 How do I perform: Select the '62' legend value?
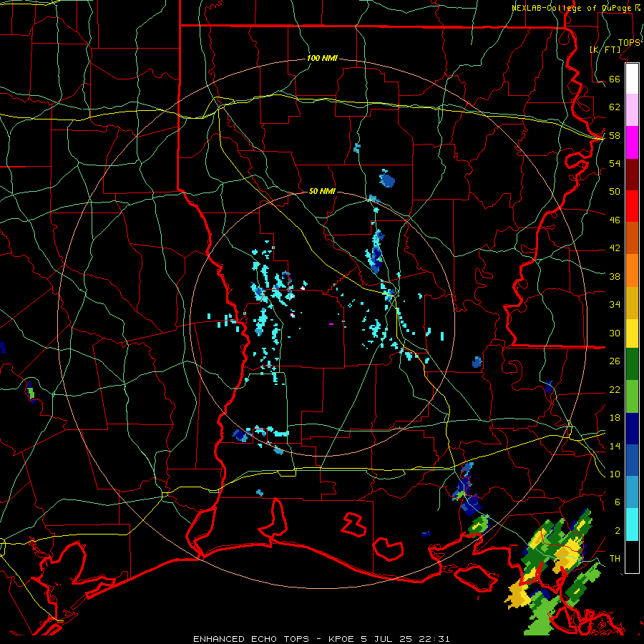pos(615,107)
